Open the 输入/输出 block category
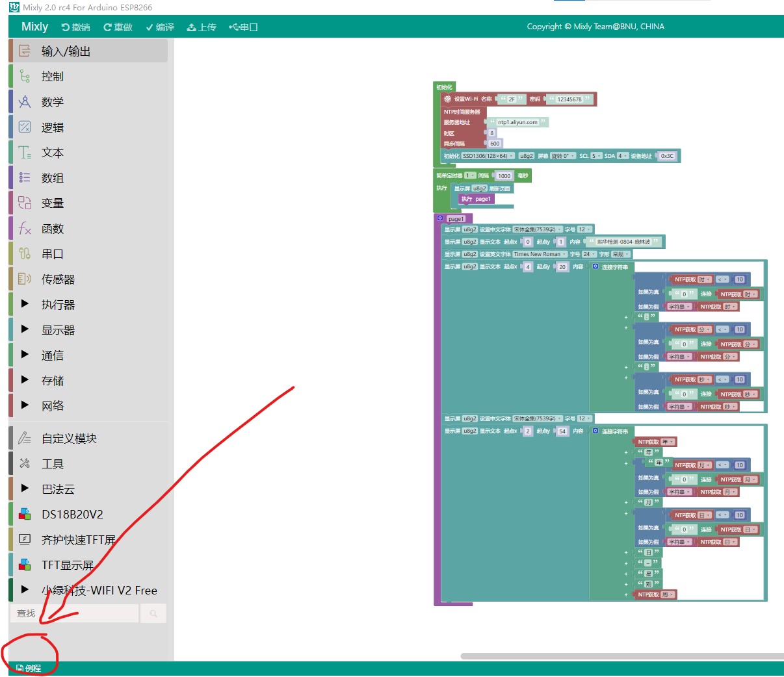The width and height of the screenshot is (784, 677). tap(88, 51)
